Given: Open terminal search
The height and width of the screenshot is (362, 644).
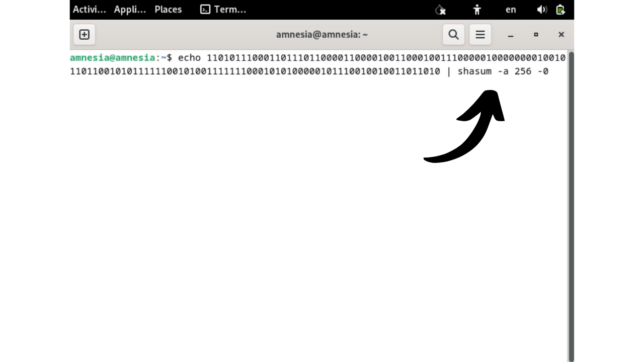Looking at the screenshot, I should click(x=453, y=35).
